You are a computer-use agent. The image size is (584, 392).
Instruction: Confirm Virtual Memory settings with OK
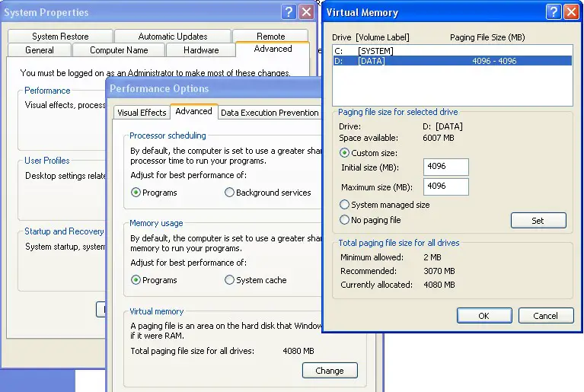click(484, 316)
